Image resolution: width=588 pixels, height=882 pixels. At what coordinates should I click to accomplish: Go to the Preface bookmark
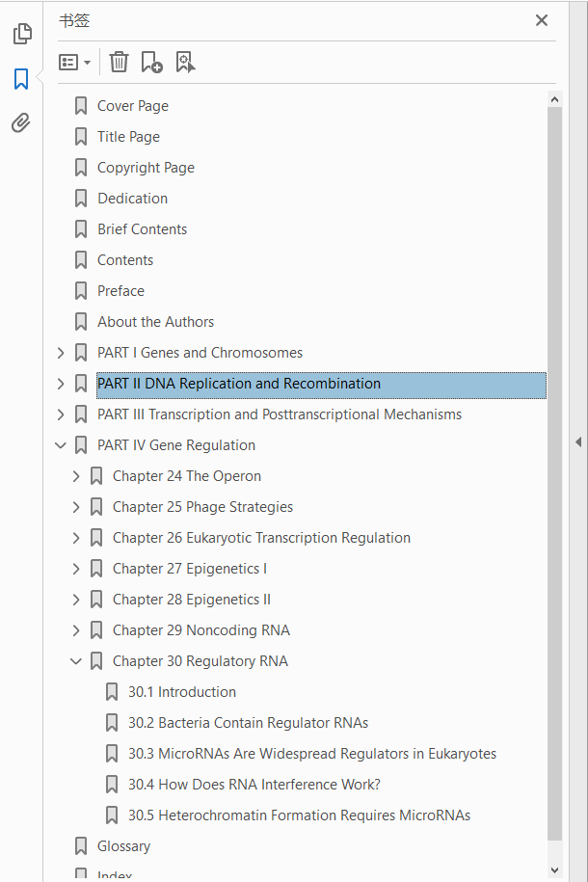coord(120,291)
